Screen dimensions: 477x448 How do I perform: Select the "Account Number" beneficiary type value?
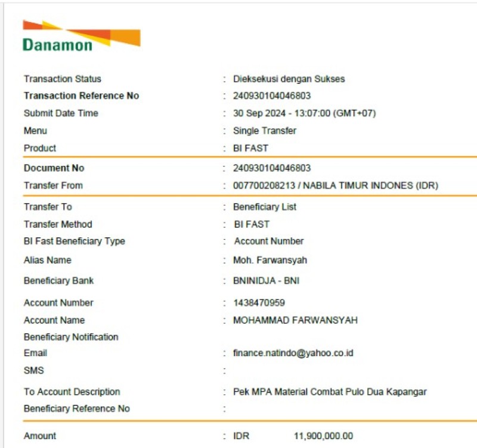coord(269,241)
